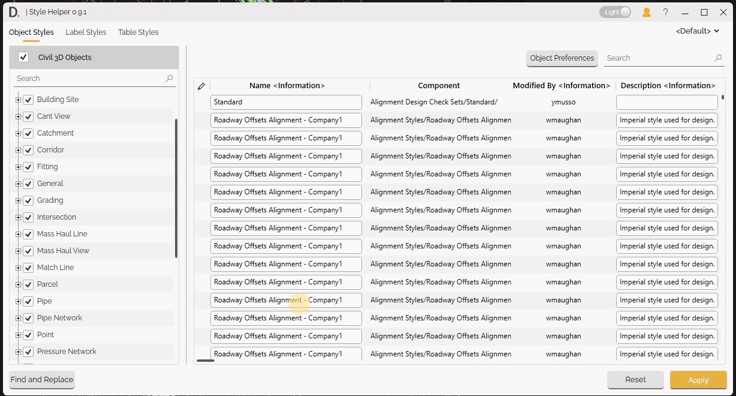
Task: Click the Apply button
Action: click(x=698, y=380)
